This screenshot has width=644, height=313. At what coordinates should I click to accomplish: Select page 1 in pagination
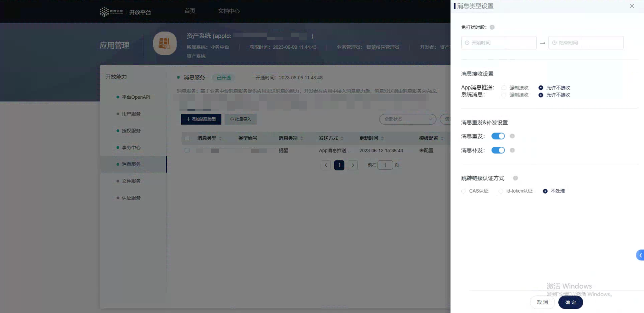(x=339, y=165)
